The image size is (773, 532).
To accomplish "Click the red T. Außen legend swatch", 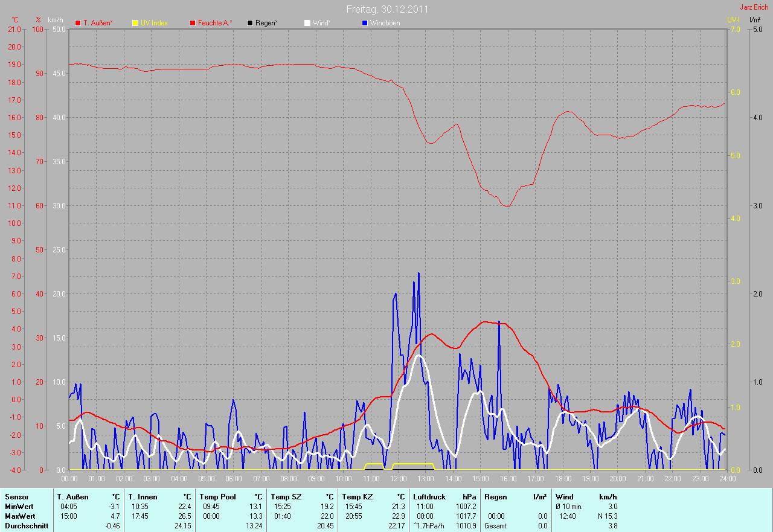I will (78, 23).
